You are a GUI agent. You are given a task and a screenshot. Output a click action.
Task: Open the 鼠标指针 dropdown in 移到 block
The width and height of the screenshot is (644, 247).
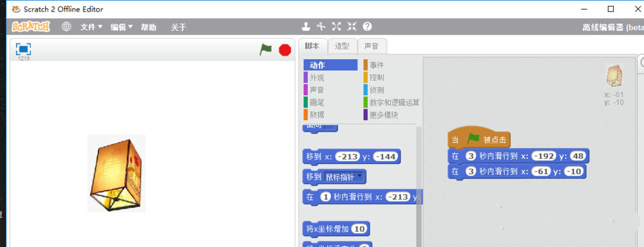pos(344,177)
